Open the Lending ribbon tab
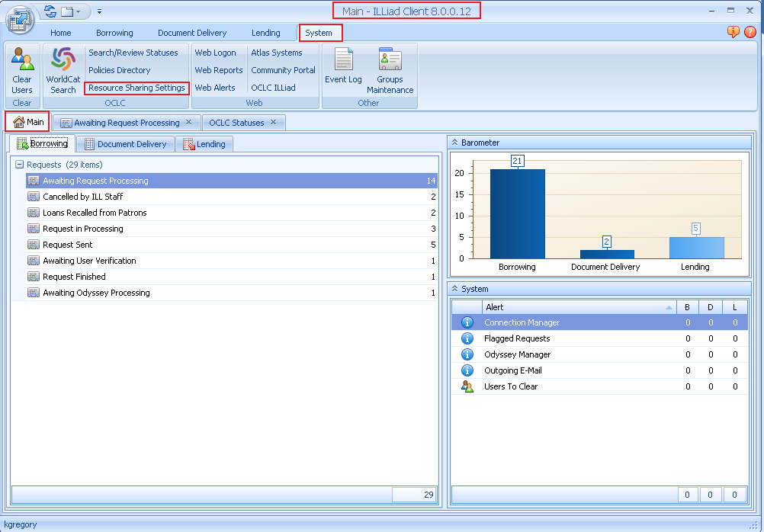This screenshot has width=764, height=532. 265,33
